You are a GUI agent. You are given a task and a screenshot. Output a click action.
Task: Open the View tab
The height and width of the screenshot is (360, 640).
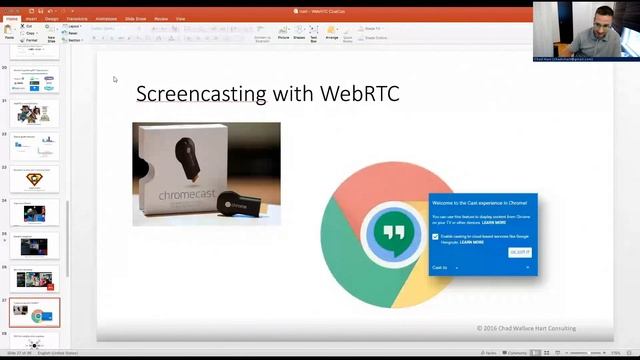pyautogui.click(x=180, y=19)
